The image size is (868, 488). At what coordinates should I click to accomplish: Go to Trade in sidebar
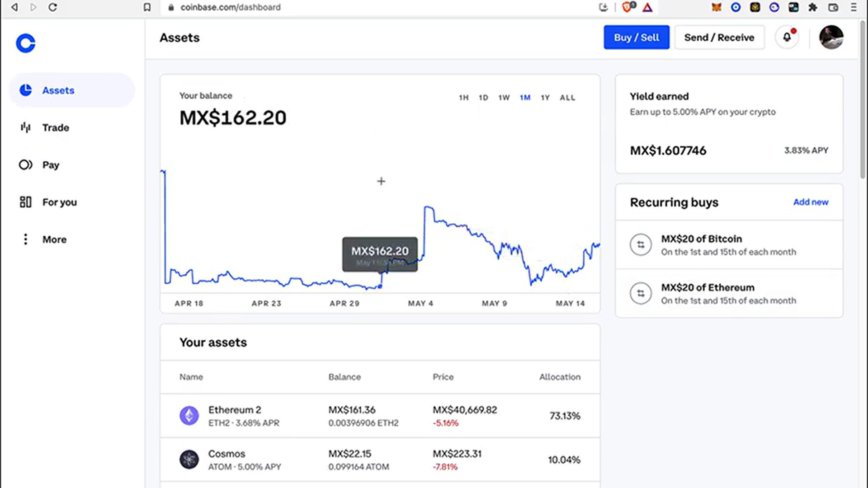click(55, 128)
